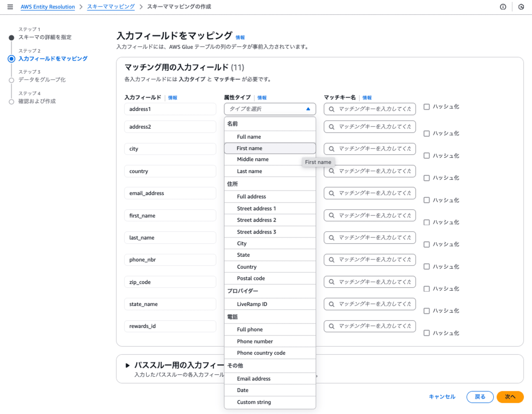532x414 pixels.
Task: Enable hashing checkbox for city row
Action: pos(426,155)
